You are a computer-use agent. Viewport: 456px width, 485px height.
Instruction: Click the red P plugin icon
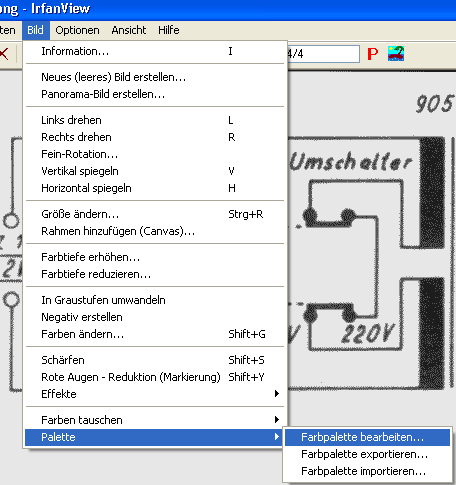373,54
